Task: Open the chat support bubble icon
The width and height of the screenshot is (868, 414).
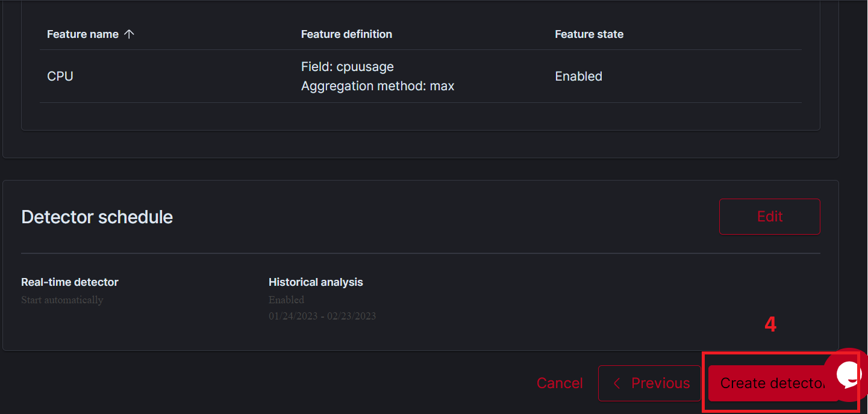Action: click(x=849, y=375)
